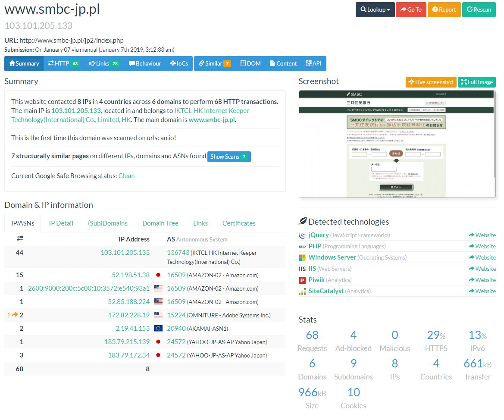Click the EU flag icon beside 2.19.41.153
Screen dimensions: 504x420
click(x=158, y=328)
